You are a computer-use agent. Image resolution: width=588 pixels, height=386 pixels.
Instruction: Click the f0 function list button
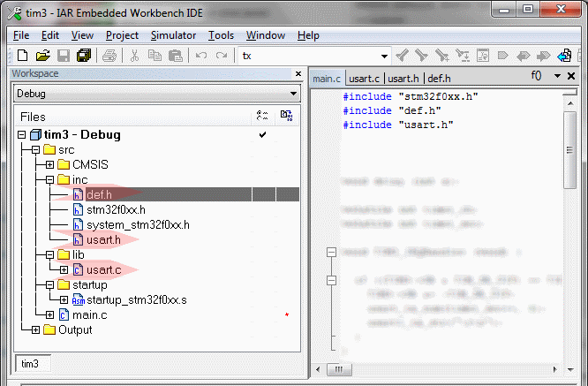(536, 76)
